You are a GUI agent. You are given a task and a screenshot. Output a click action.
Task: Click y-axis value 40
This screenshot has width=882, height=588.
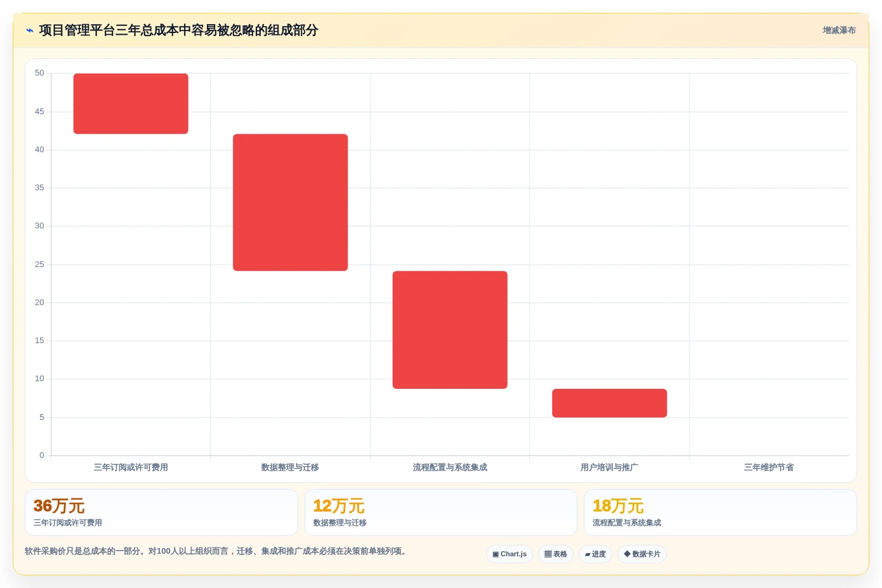[x=39, y=150]
